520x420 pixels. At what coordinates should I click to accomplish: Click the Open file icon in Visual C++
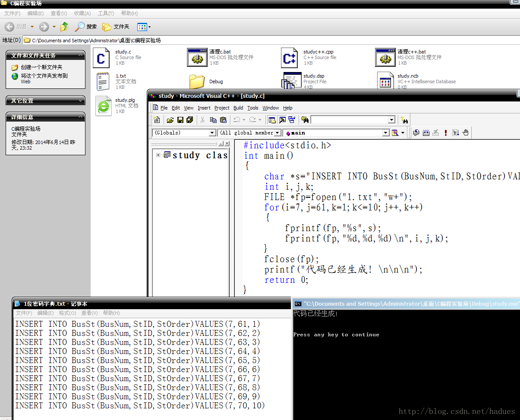tap(170, 120)
